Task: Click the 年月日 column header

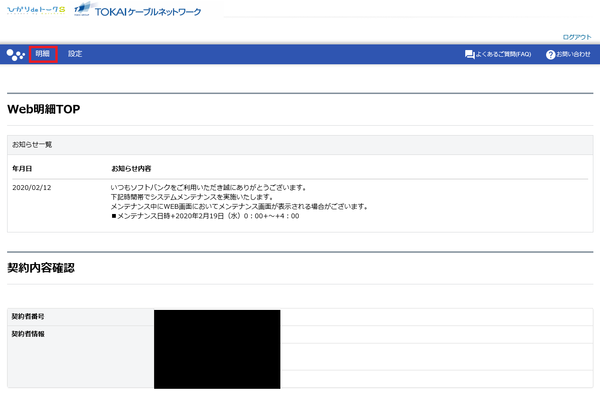Action: 22,168
